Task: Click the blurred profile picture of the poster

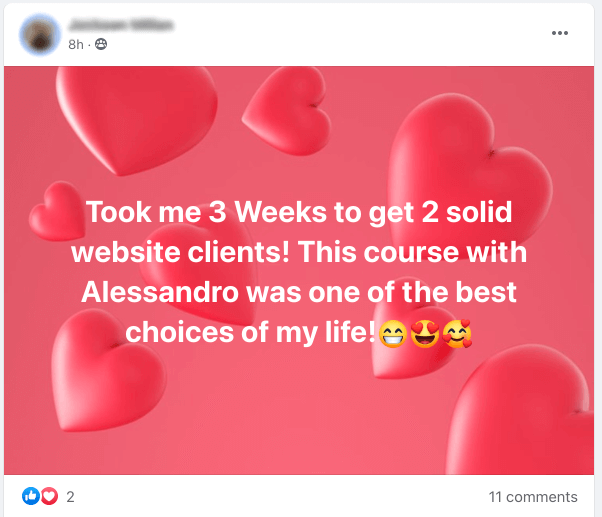Action: pyautogui.click(x=40, y=35)
